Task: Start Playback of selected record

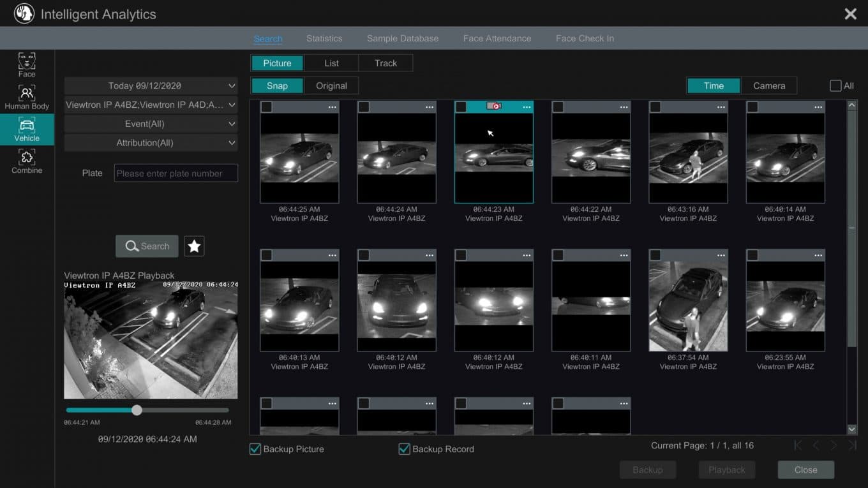Action: point(726,470)
